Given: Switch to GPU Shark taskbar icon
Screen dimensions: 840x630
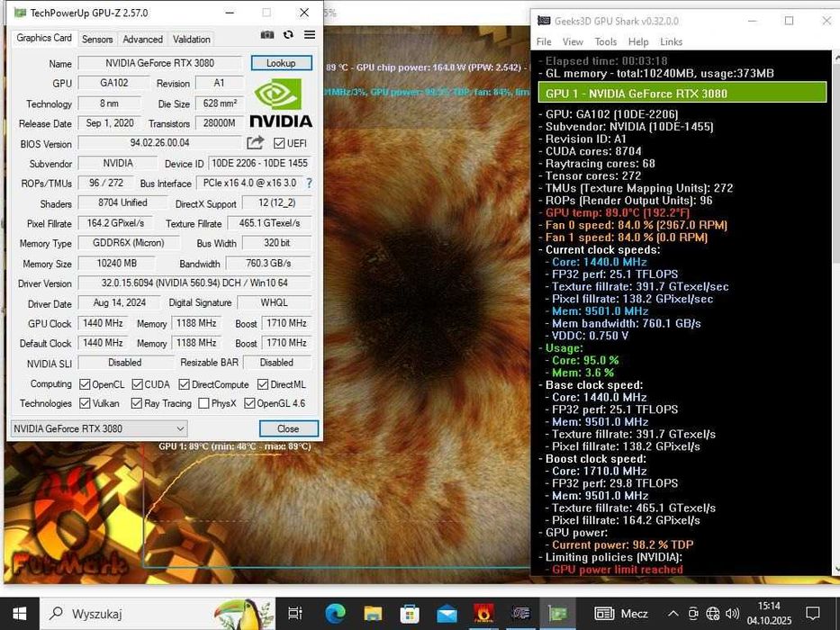Looking at the screenshot, I should pos(520,614).
